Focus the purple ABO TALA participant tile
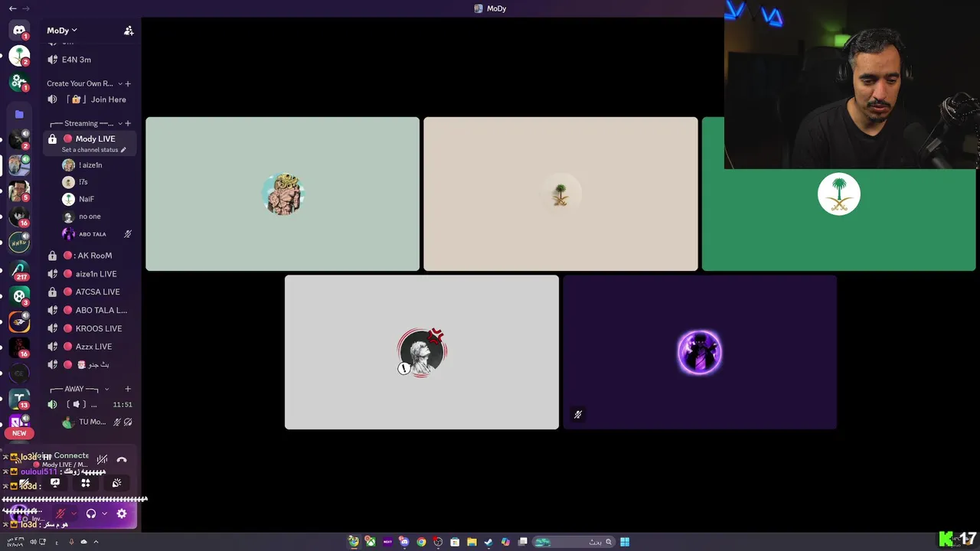This screenshot has width=980, height=551. click(700, 352)
